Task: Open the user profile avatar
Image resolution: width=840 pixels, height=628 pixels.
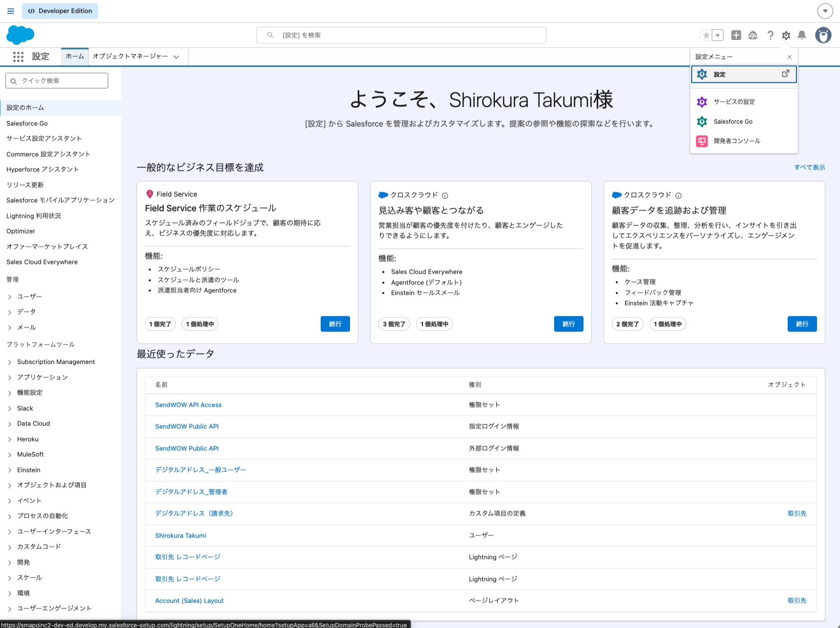Action: 823,35
